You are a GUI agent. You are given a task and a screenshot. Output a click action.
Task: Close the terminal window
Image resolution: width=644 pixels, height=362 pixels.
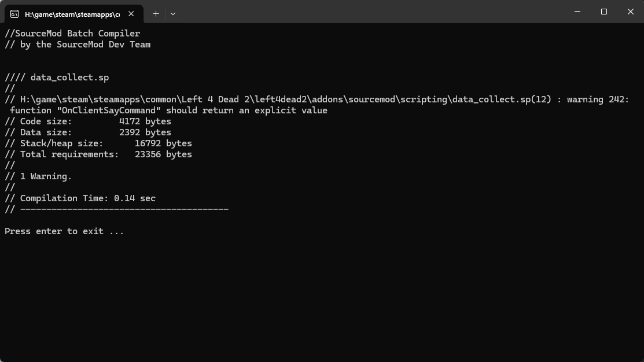(630, 12)
